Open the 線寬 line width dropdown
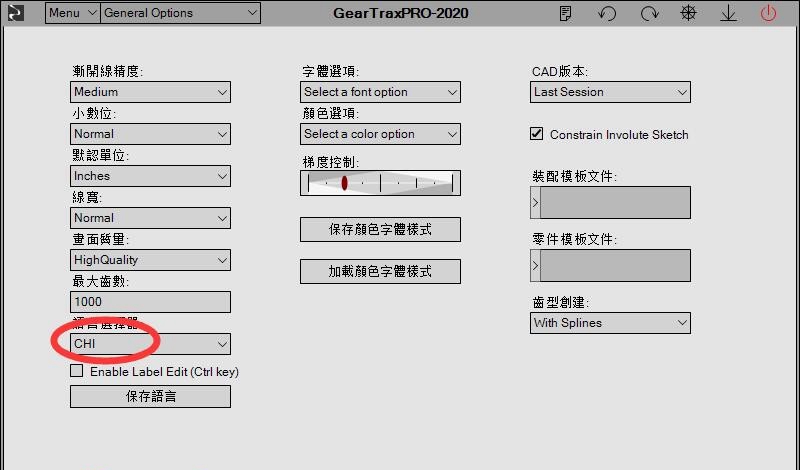800x470 pixels. click(151, 218)
